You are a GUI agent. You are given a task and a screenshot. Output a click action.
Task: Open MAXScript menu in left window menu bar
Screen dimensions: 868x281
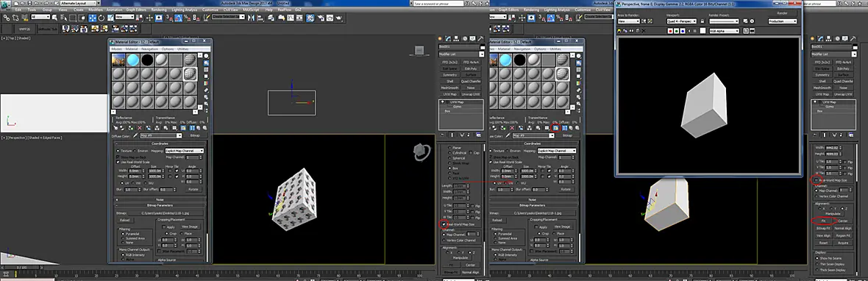(x=251, y=10)
